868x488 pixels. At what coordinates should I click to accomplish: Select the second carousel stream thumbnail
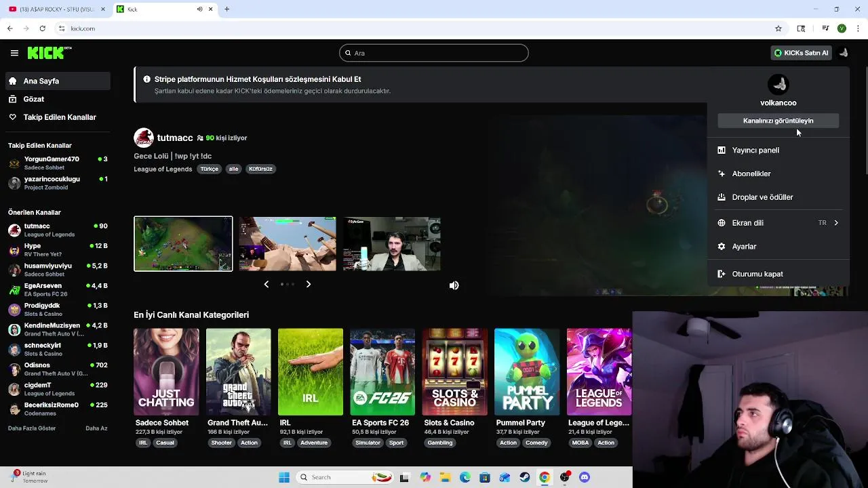click(287, 244)
